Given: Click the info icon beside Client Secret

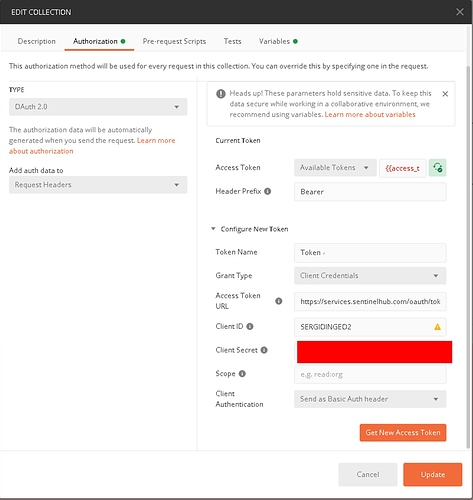Looking at the screenshot, I should pyautogui.click(x=264, y=350).
